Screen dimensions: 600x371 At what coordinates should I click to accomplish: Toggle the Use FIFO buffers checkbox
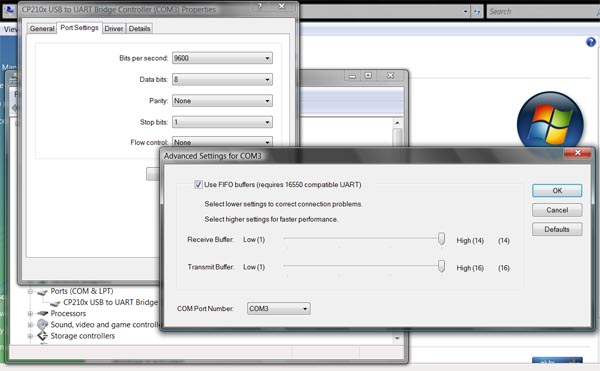(x=198, y=184)
